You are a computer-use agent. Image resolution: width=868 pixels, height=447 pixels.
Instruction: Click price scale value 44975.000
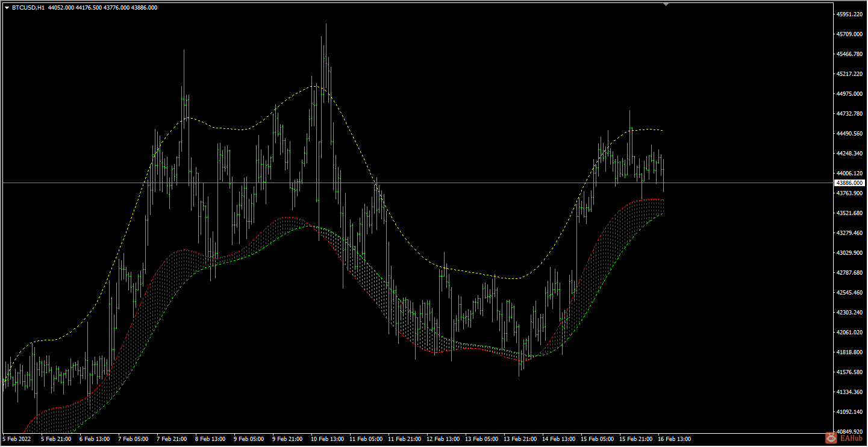click(849, 93)
